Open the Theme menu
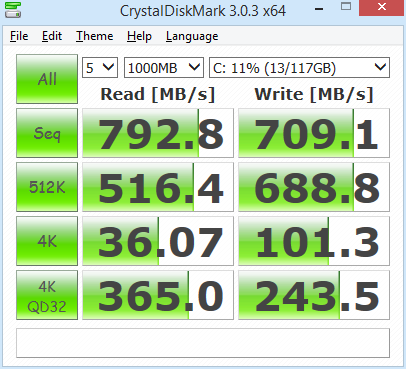The height and width of the screenshot is (369, 406). click(95, 36)
